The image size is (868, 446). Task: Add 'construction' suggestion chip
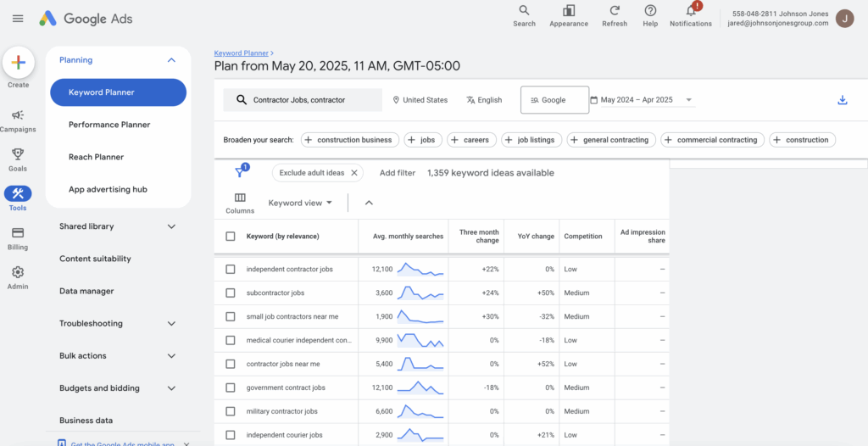click(x=802, y=140)
